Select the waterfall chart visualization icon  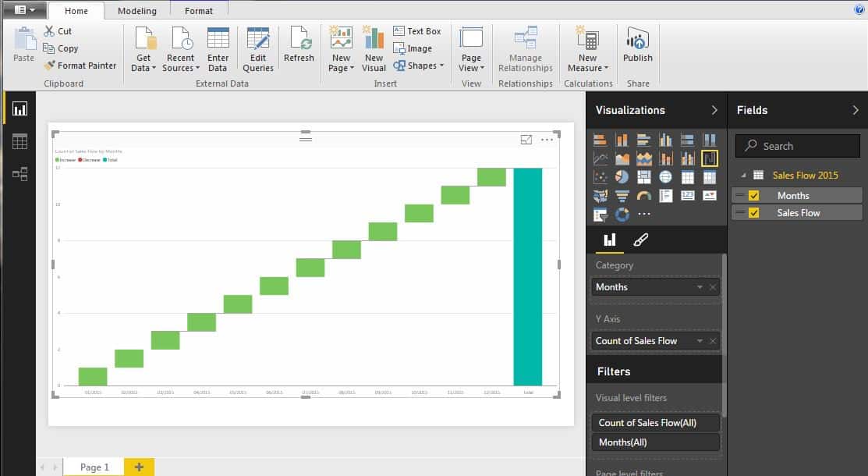(709, 158)
